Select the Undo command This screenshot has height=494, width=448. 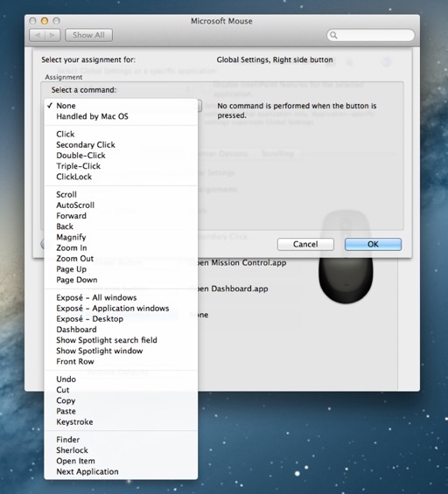121,379
